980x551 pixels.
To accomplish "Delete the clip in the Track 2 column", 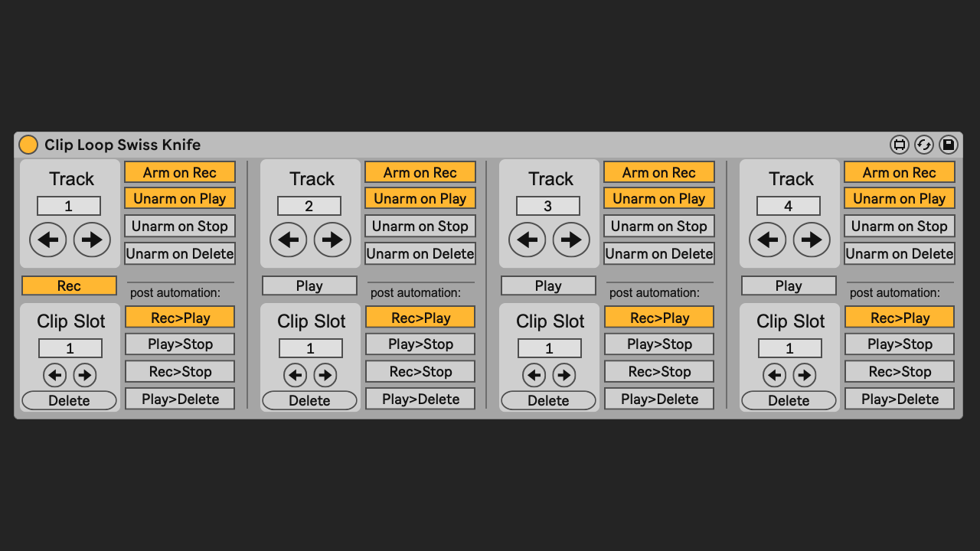I will 309,400.
